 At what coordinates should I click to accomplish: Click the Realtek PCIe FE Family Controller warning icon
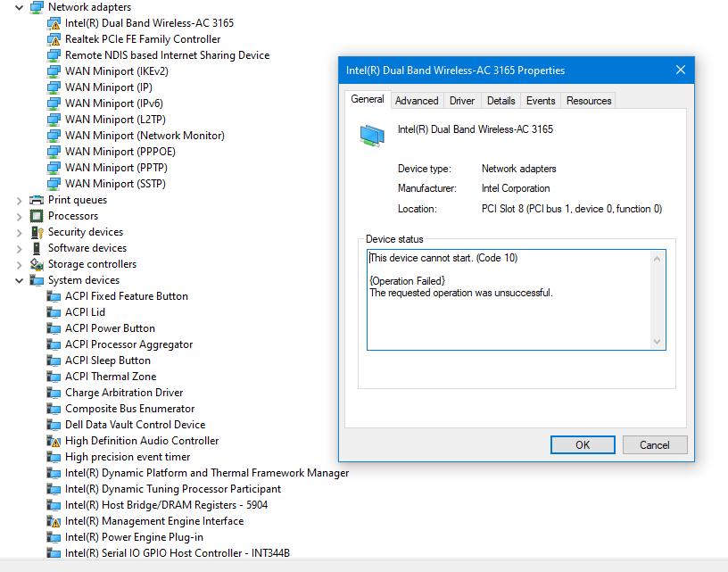(x=54, y=39)
